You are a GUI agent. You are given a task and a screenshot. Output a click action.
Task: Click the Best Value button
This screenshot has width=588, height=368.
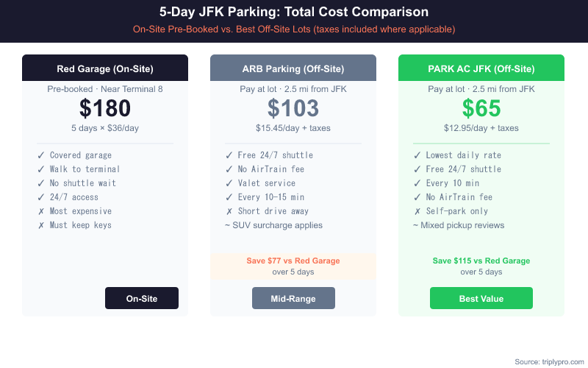pos(481,298)
